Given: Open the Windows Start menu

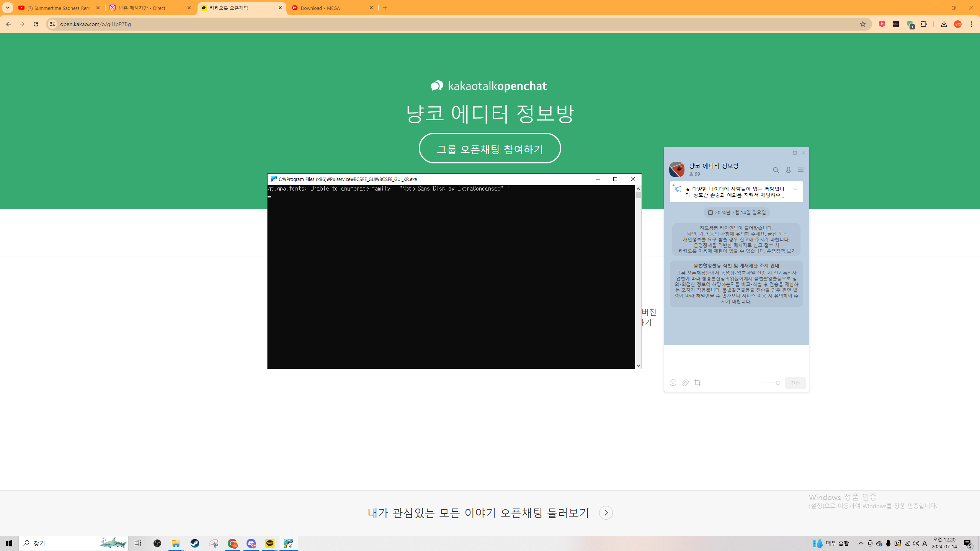Looking at the screenshot, I should coord(9,543).
